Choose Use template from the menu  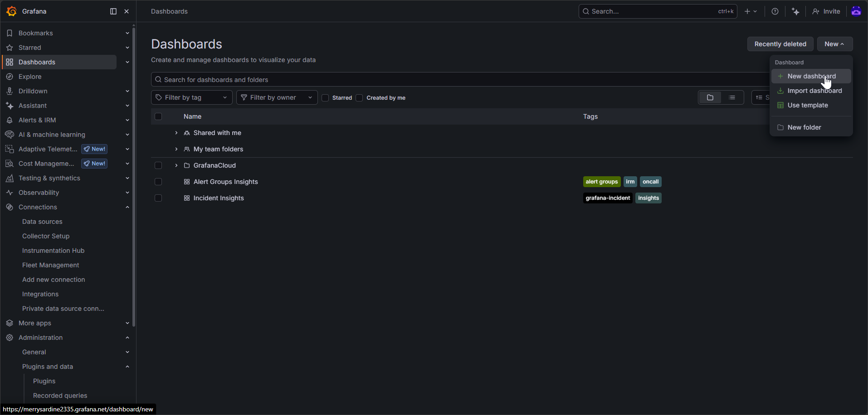point(811,105)
